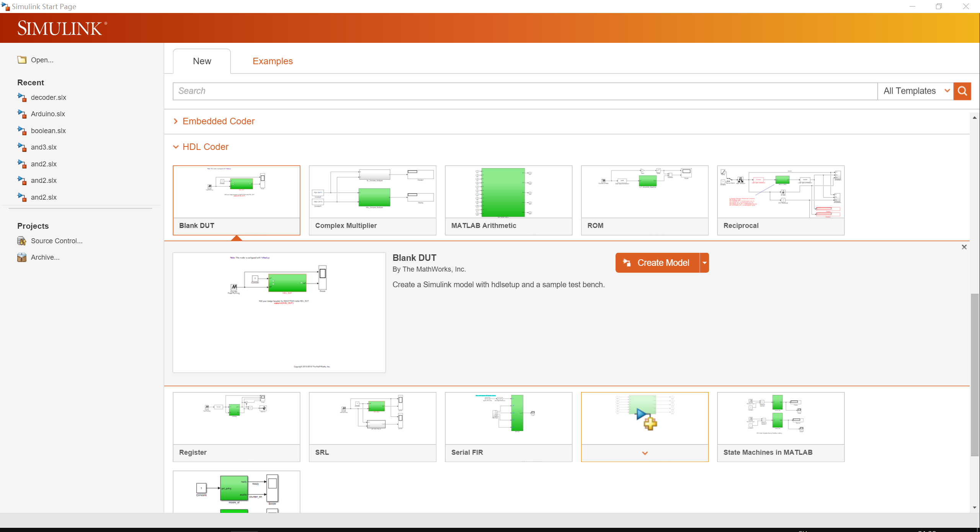Close the Blank DUT details panel
The image size is (980, 532).
coord(964,247)
